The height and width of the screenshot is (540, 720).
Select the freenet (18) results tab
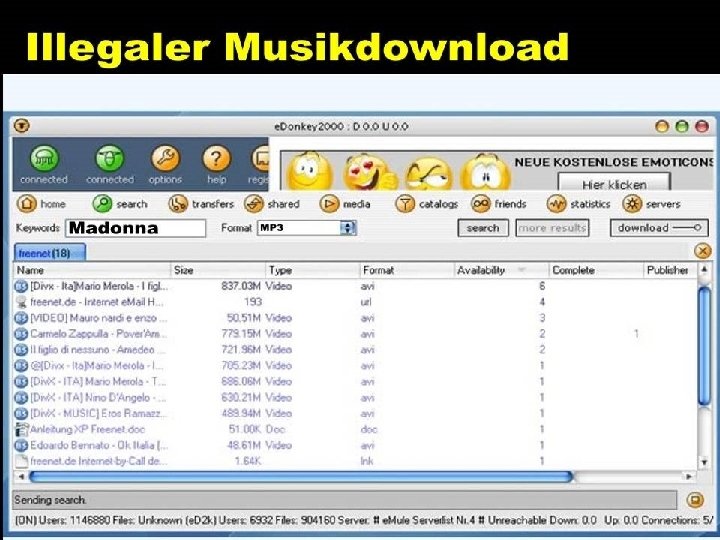[x=50, y=253]
